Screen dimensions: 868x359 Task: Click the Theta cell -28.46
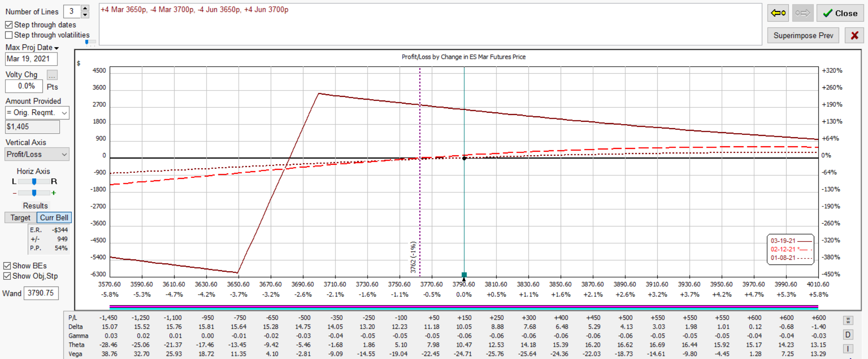(x=109, y=345)
